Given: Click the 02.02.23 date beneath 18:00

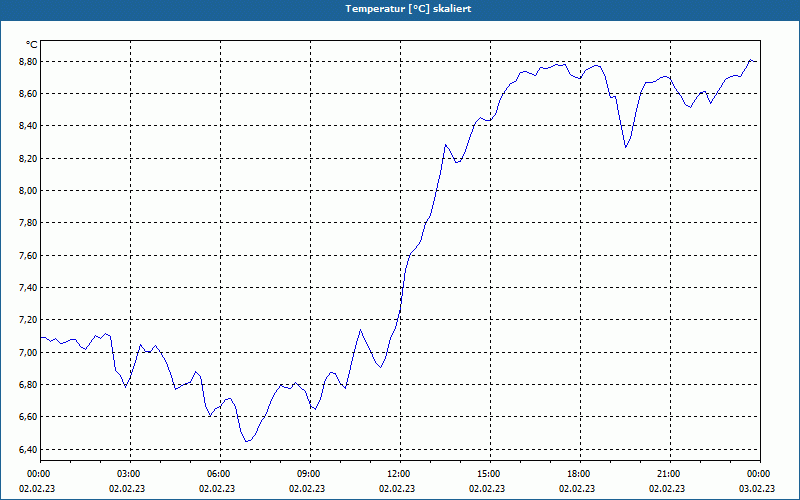Looking at the screenshot, I should coord(577,488).
